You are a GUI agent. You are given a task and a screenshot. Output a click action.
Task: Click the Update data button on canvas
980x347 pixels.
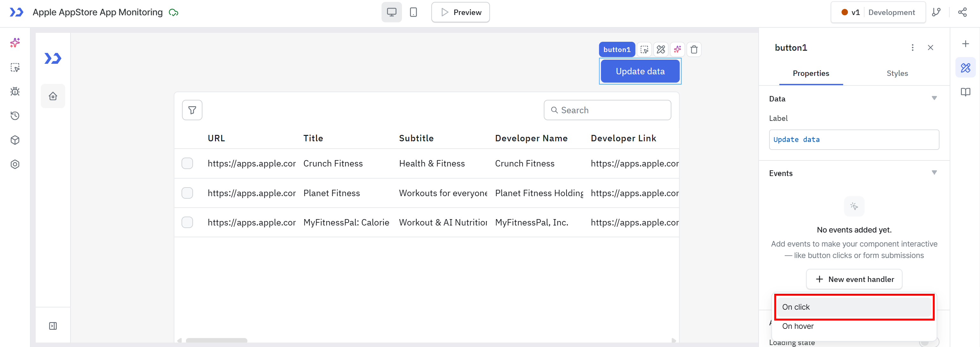tap(640, 71)
